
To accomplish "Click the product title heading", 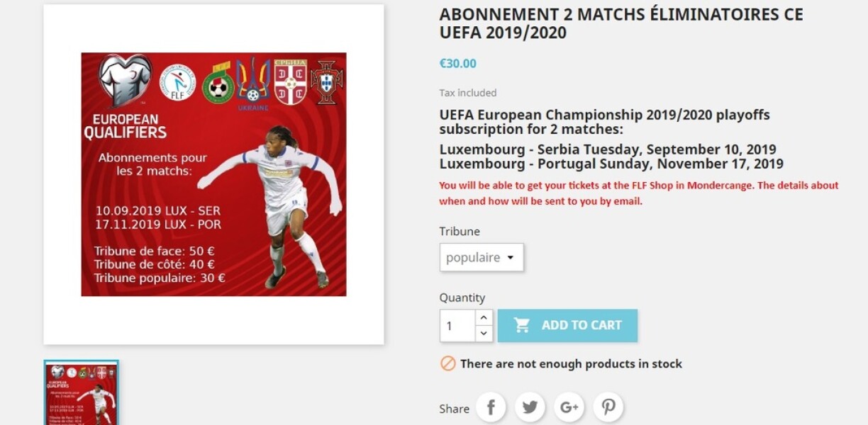I will coord(621,23).
